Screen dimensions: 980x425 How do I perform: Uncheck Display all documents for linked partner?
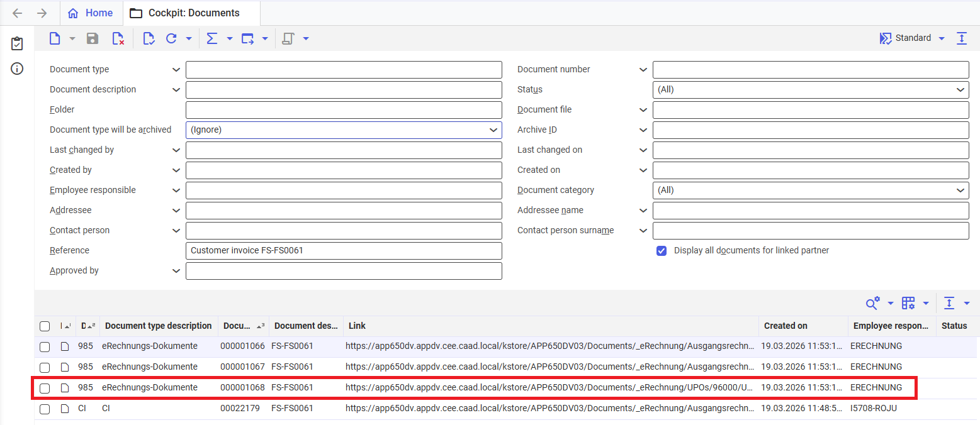click(662, 250)
